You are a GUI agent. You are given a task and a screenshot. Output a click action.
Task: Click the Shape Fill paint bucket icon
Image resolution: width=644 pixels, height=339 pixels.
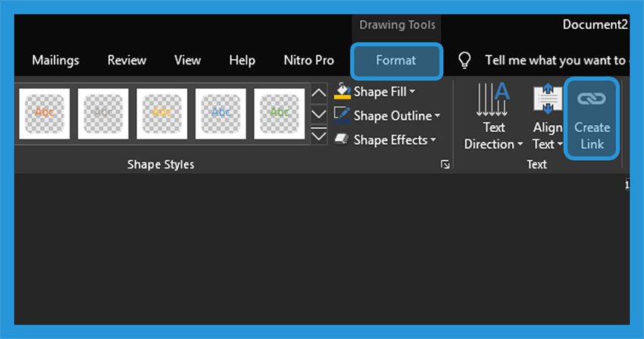pyautogui.click(x=342, y=91)
